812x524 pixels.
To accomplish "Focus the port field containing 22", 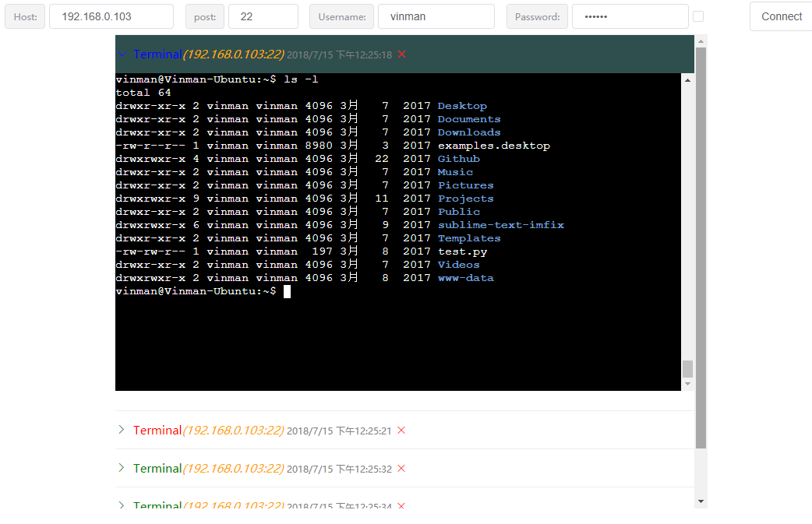I will 263,16.
